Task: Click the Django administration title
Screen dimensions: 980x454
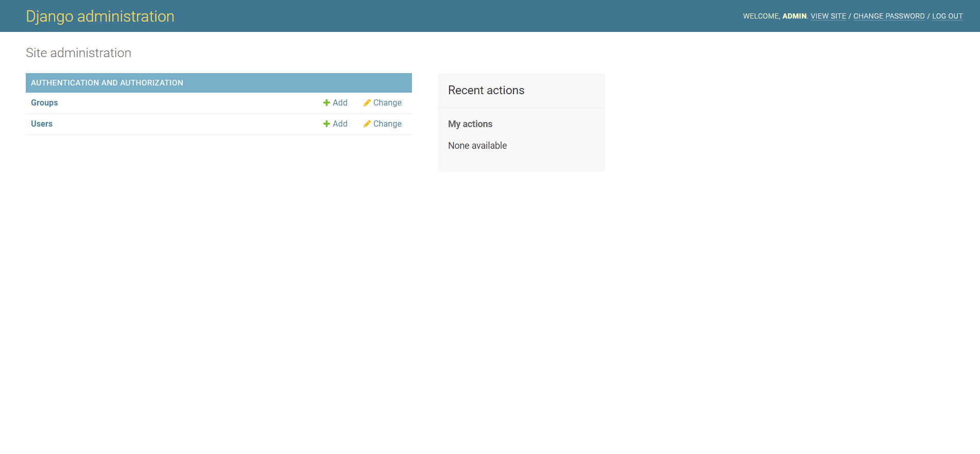Action: [x=100, y=16]
